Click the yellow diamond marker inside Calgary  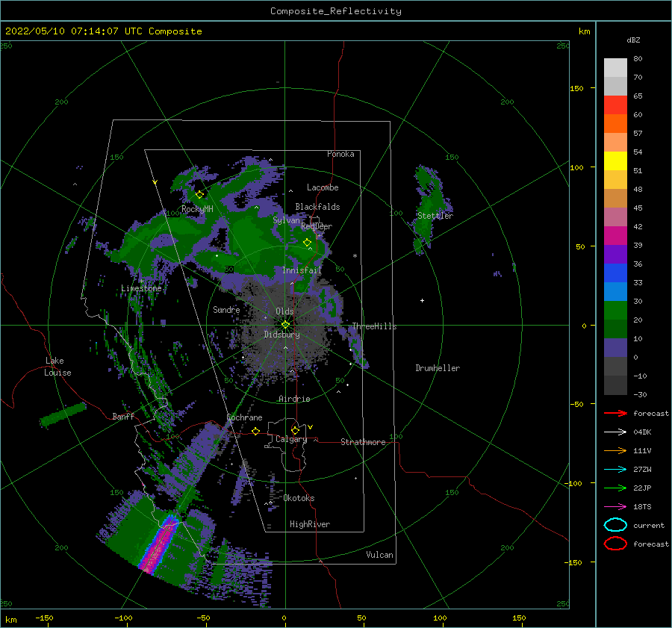pos(295,430)
